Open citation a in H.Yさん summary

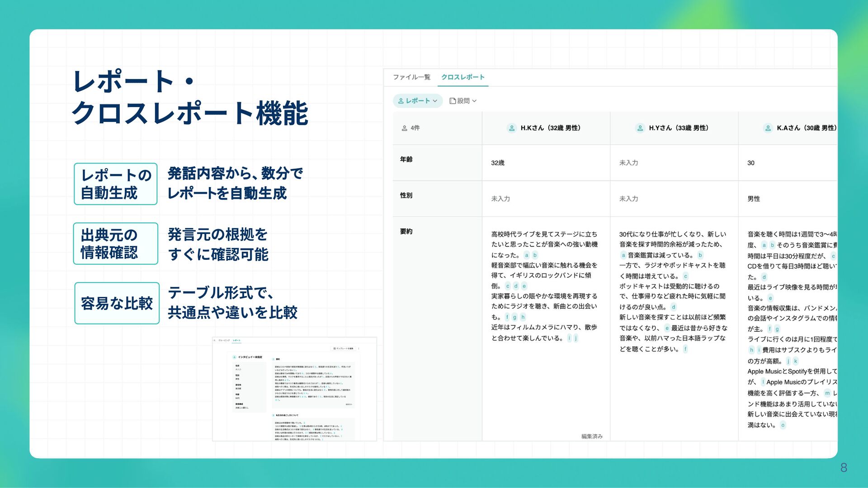(623, 255)
